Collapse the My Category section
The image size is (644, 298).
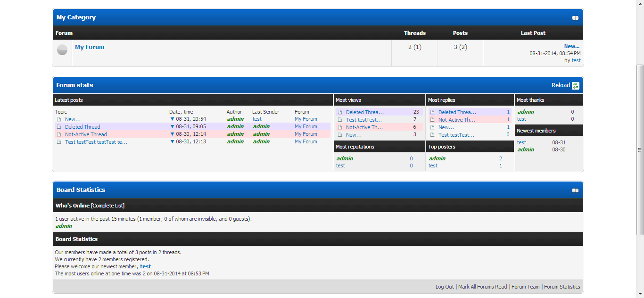coord(575,18)
